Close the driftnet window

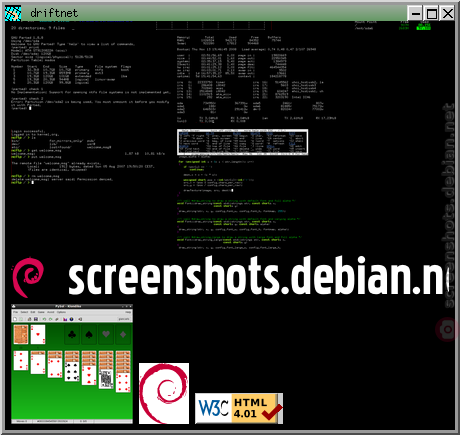coord(447,14)
